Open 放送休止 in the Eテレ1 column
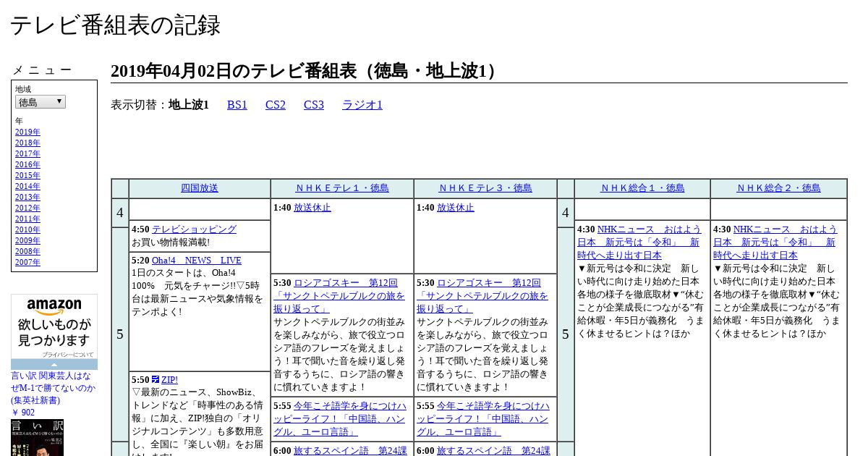Screen dimensions: 868x456 (312, 208)
